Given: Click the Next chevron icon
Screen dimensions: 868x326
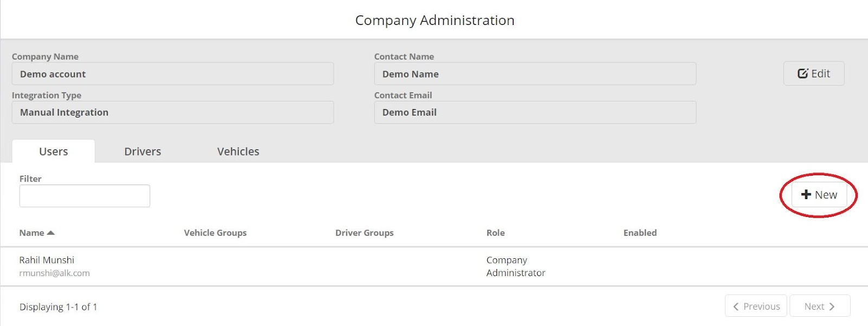Looking at the screenshot, I should (832, 306).
